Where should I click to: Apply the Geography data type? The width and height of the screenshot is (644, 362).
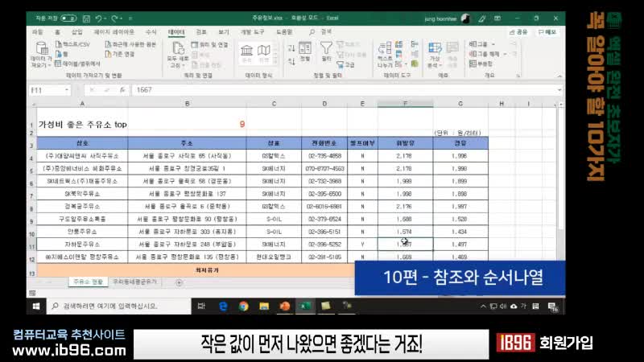[264, 53]
